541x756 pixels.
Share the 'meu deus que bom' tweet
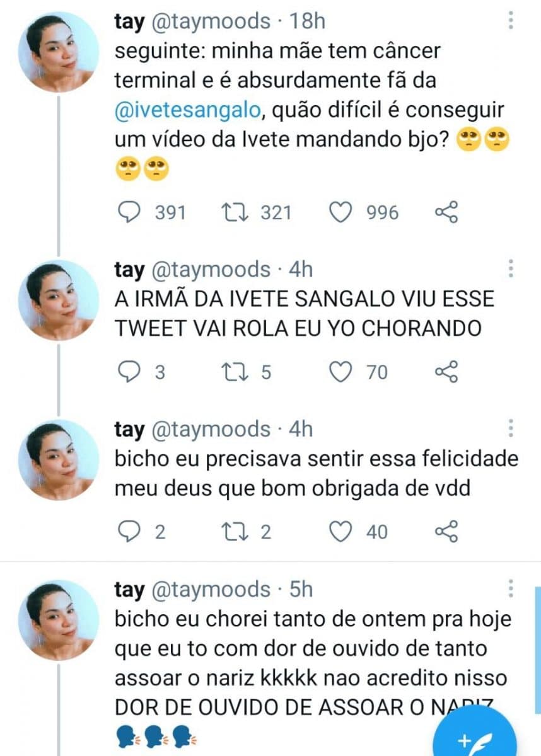click(446, 532)
